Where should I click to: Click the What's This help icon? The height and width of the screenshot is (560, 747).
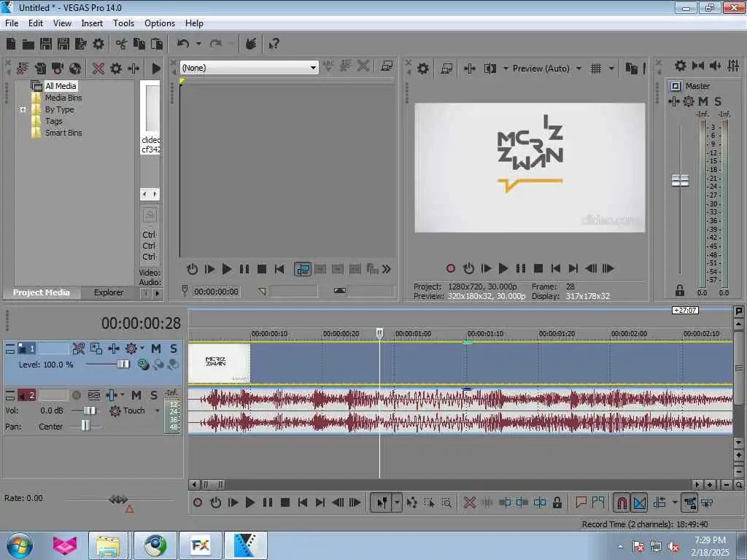(x=274, y=44)
